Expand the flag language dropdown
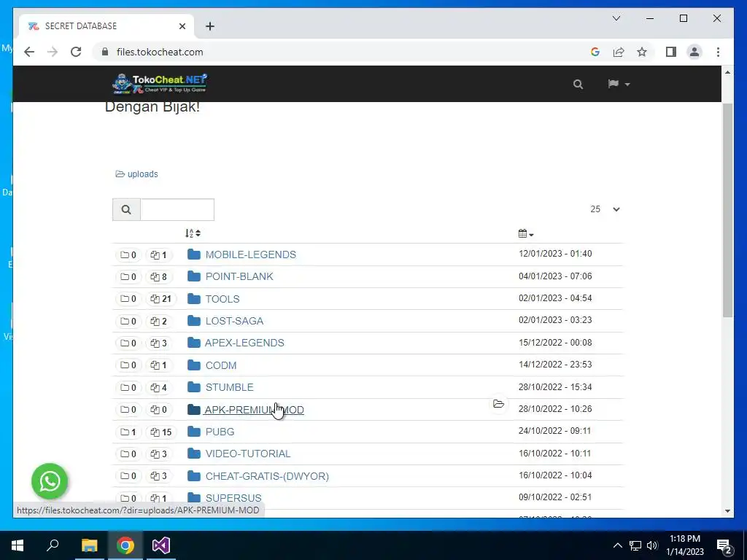 [x=619, y=84]
